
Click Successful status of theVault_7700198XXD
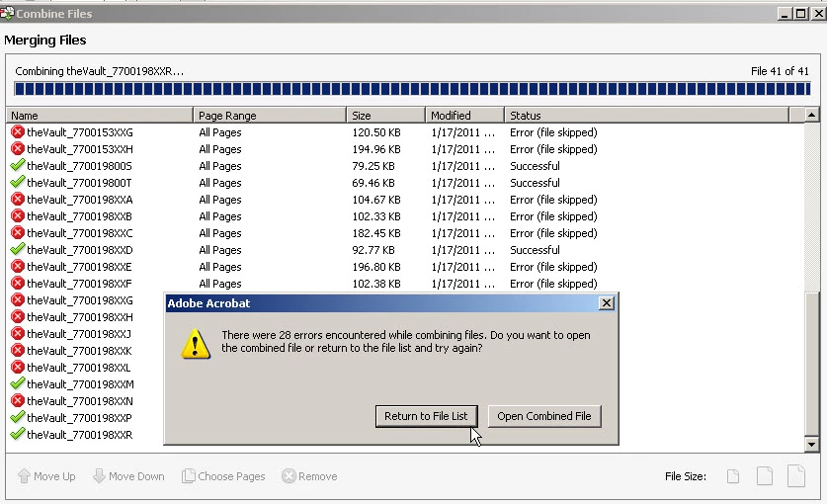pyautogui.click(x=535, y=250)
